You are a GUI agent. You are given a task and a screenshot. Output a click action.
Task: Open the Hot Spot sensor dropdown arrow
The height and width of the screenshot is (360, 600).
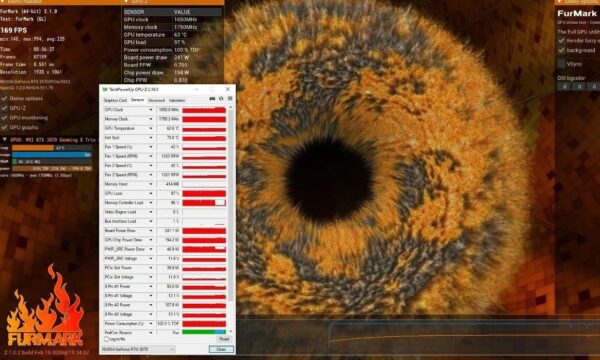(x=150, y=138)
